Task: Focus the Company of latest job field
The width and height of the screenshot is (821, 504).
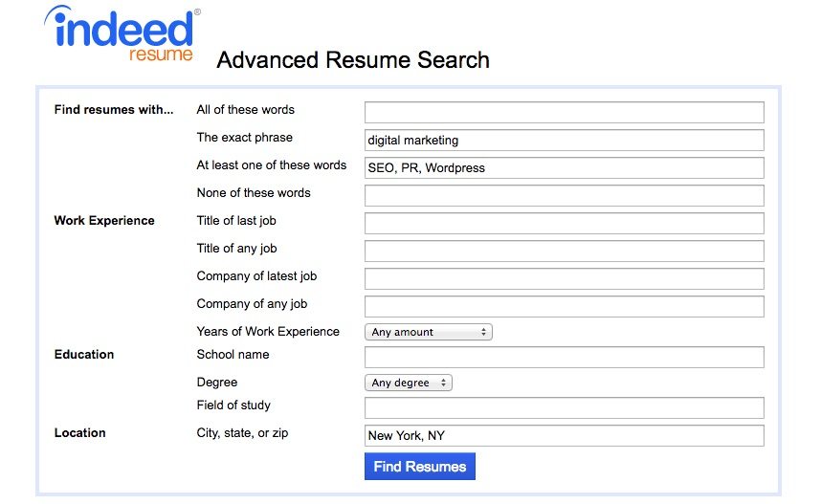Action: [x=565, y=279]
